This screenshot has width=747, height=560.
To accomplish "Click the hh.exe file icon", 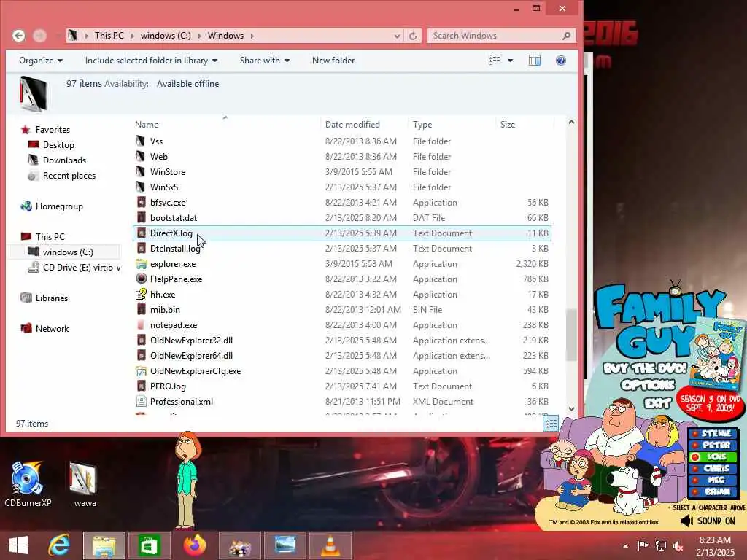I will [x=141, y=295].
